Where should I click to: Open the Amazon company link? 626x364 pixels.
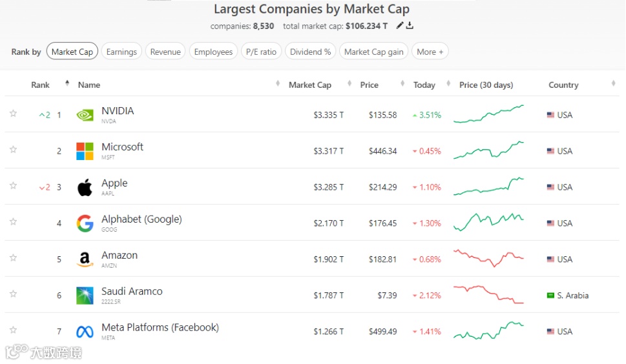(120, 256)
